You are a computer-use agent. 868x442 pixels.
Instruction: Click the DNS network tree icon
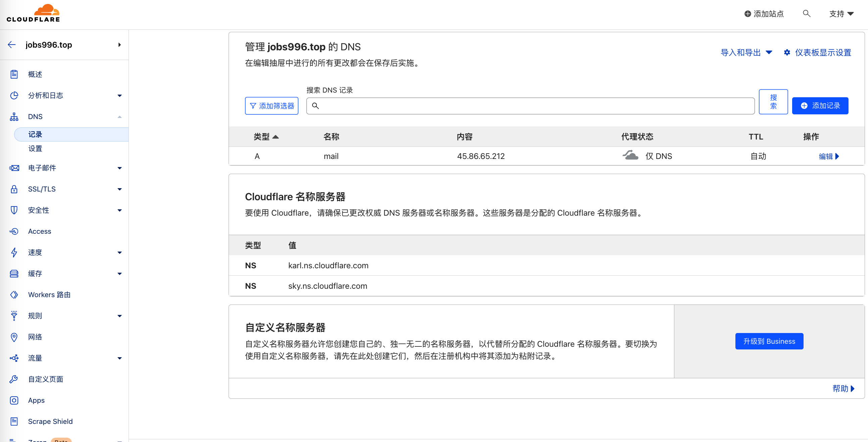pyautogui.click(x=14, y=117)
